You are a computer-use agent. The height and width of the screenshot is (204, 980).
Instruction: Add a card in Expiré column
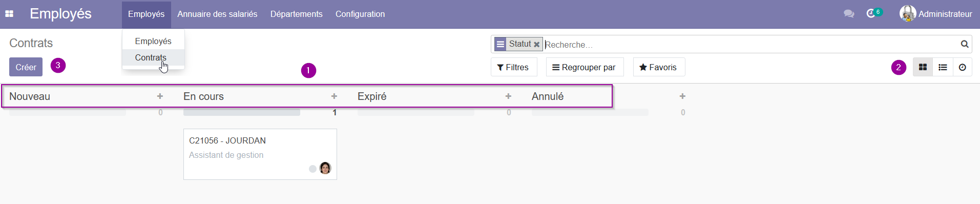click(508, 96)
